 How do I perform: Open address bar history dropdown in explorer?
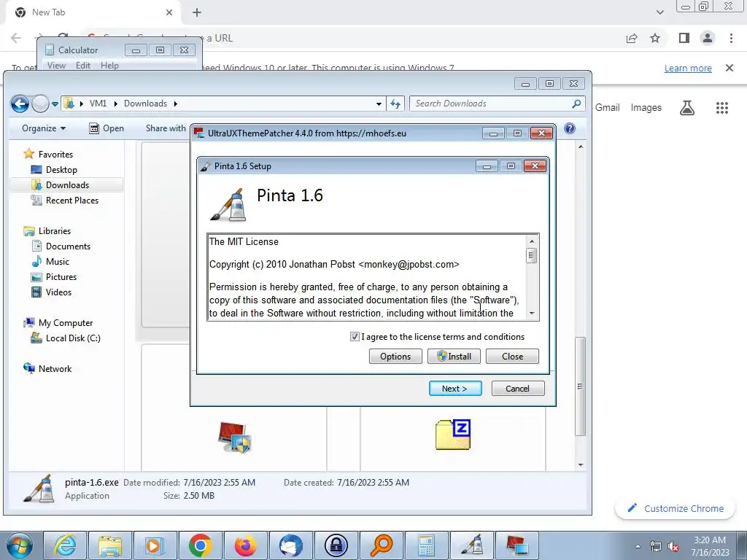coord(379,104)
